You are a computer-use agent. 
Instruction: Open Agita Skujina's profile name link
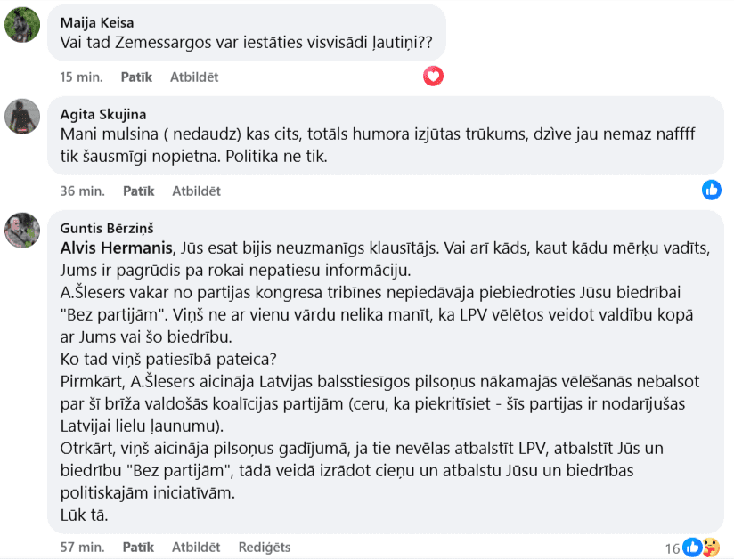click(x=102, y=114)
